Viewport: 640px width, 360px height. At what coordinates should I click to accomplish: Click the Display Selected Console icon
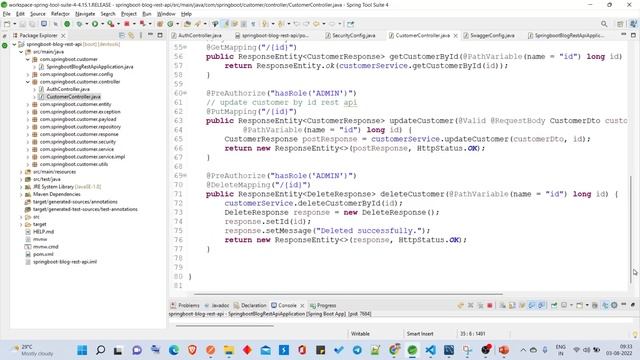(564, 305)
